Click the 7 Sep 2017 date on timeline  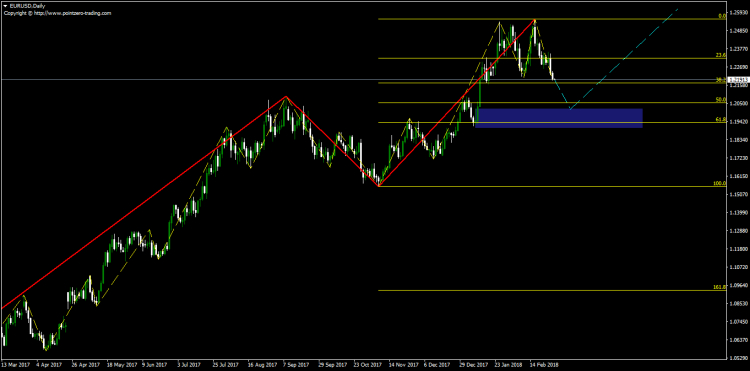point(296,364)
